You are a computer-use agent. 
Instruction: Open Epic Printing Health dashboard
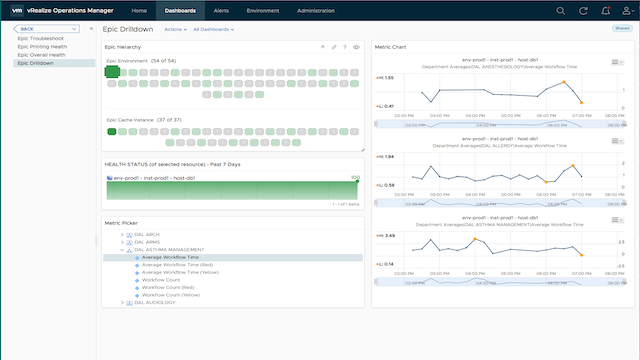(42, 47)
